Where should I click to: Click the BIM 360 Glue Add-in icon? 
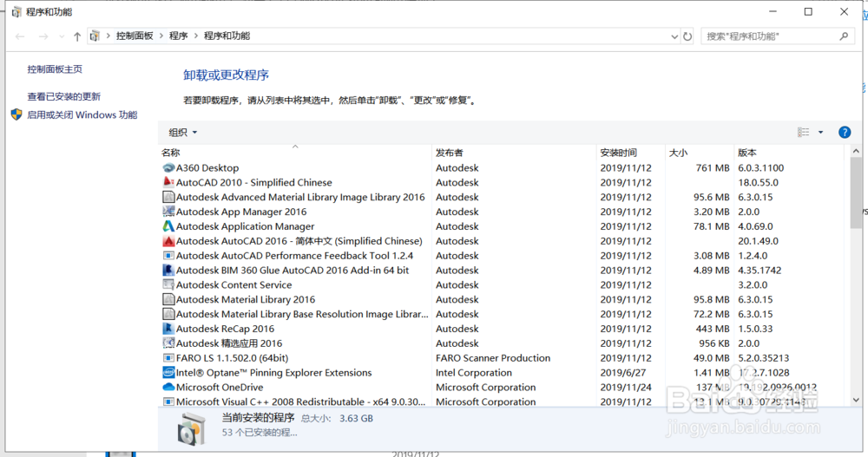click(x=168, y=270)
